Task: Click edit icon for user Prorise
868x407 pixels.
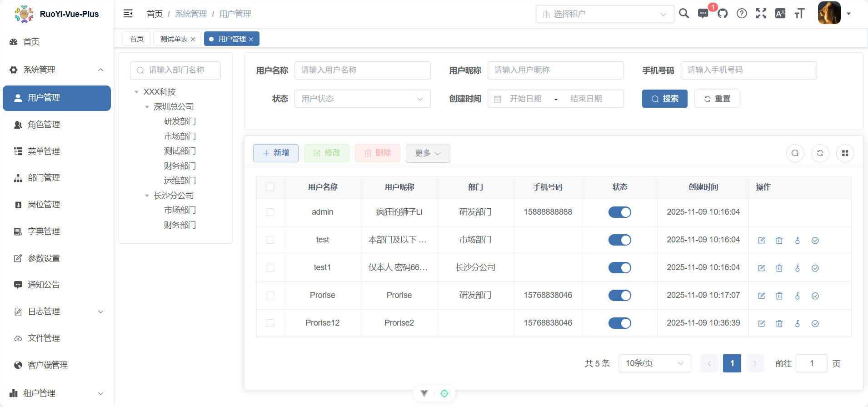Action: tap(762, 296)
